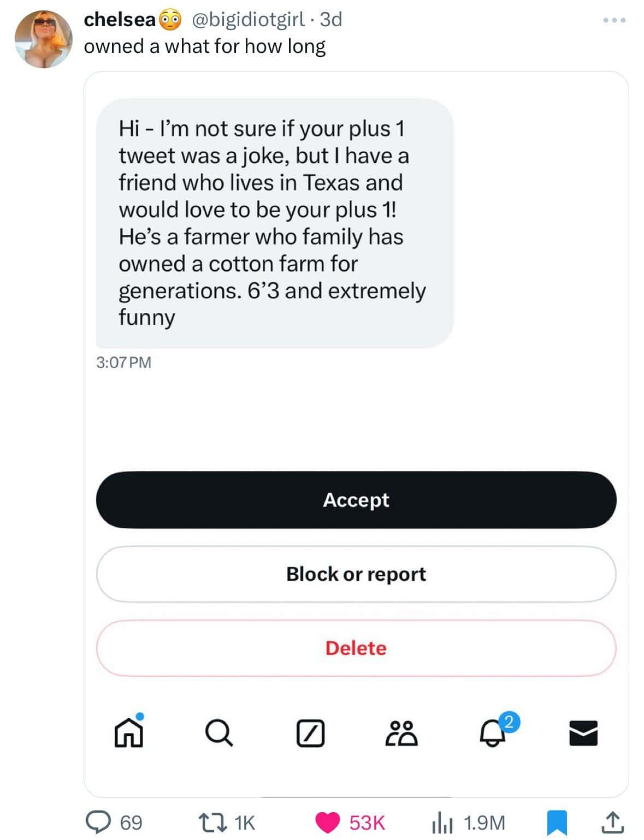Open the Messages envelope icon
This screenshot has width=644, height=840.
pos(583,733)
